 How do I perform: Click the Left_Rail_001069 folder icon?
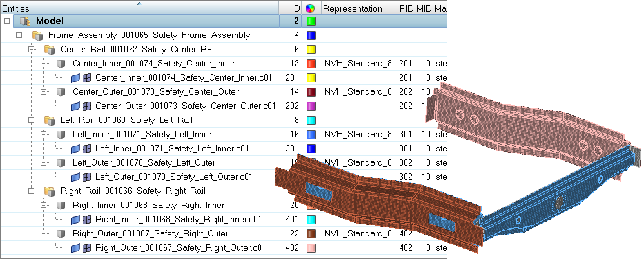pos(50,120)
